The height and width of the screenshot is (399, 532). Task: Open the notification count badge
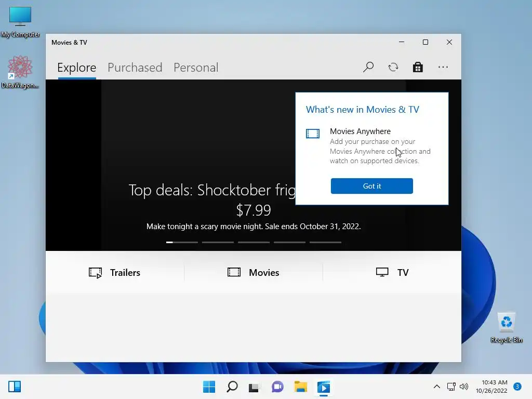(517, 386)
